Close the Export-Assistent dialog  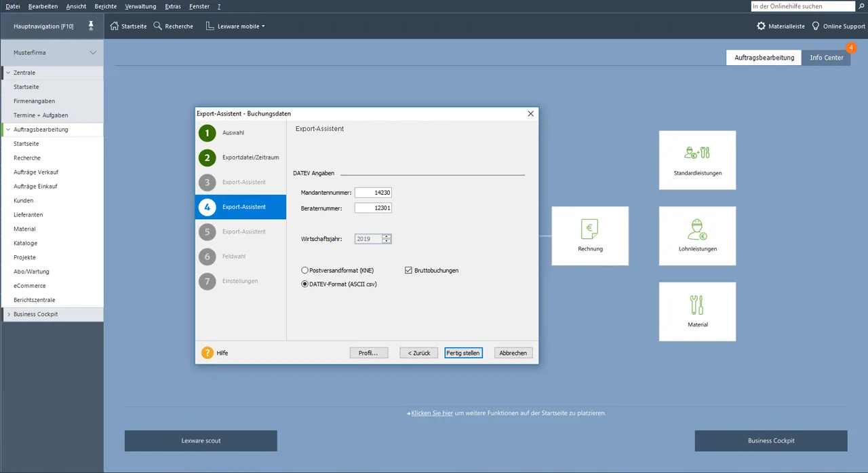coord(530,113)
